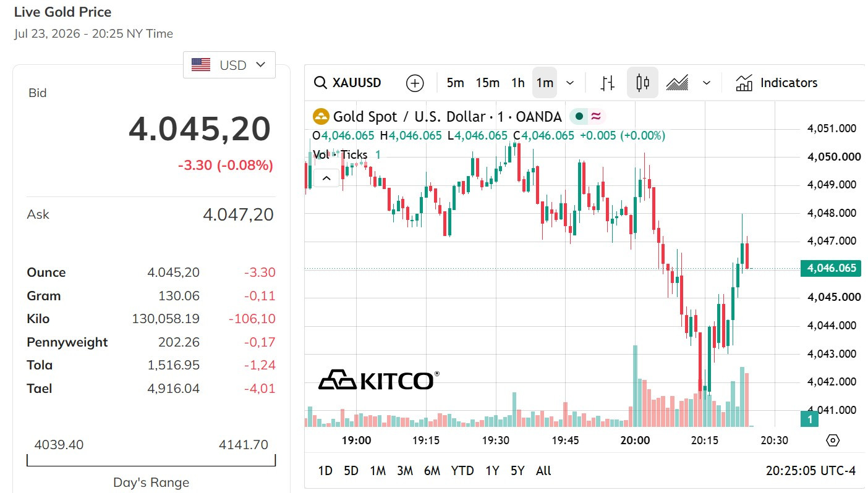Add a symbol with the plus circle icon
868x493 pixels.
click(415, 83)
